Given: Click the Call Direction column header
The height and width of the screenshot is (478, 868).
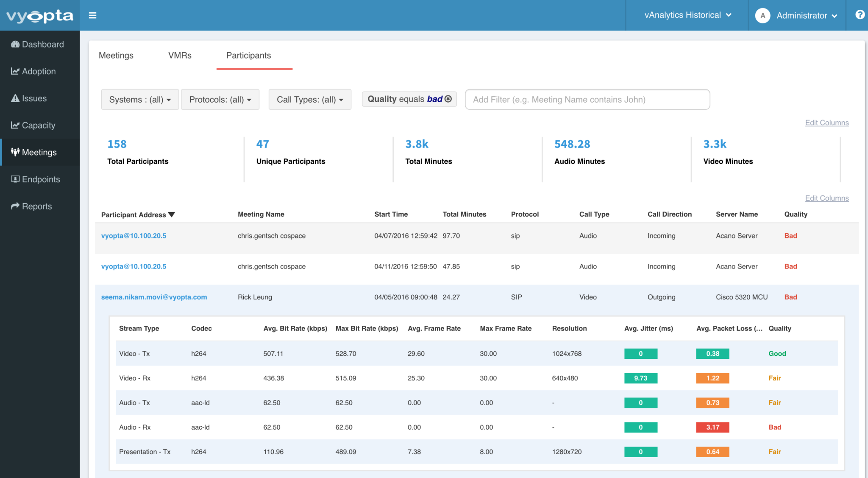Looking at the screenshot, I should tap(670, 215).
